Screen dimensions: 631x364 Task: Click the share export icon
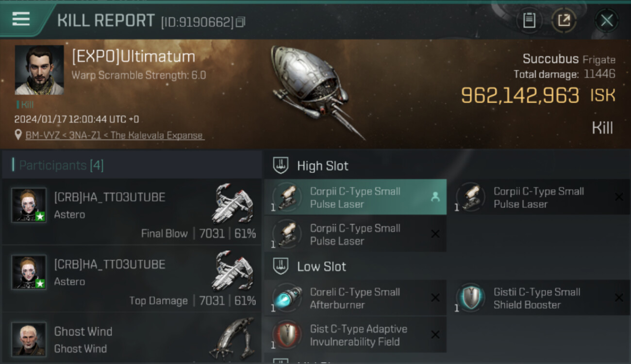[x=564, y=20]
